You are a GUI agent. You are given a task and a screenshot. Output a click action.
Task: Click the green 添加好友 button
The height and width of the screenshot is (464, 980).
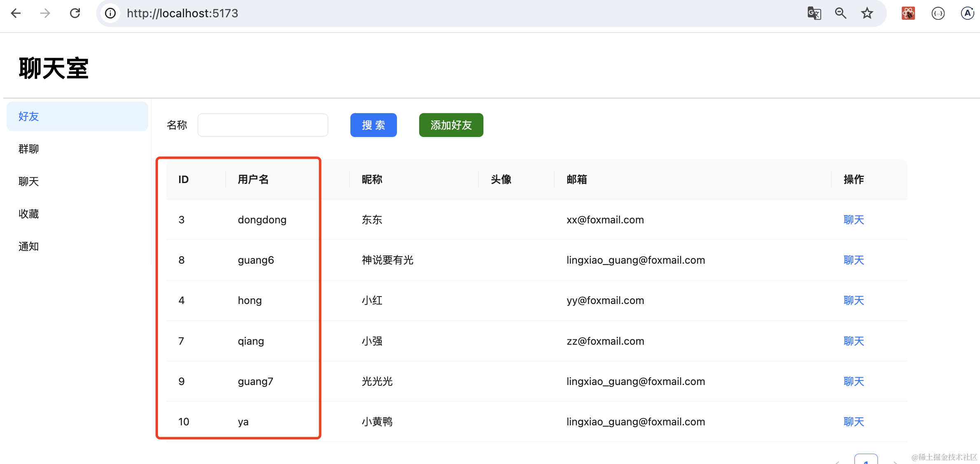click(451, 125)
